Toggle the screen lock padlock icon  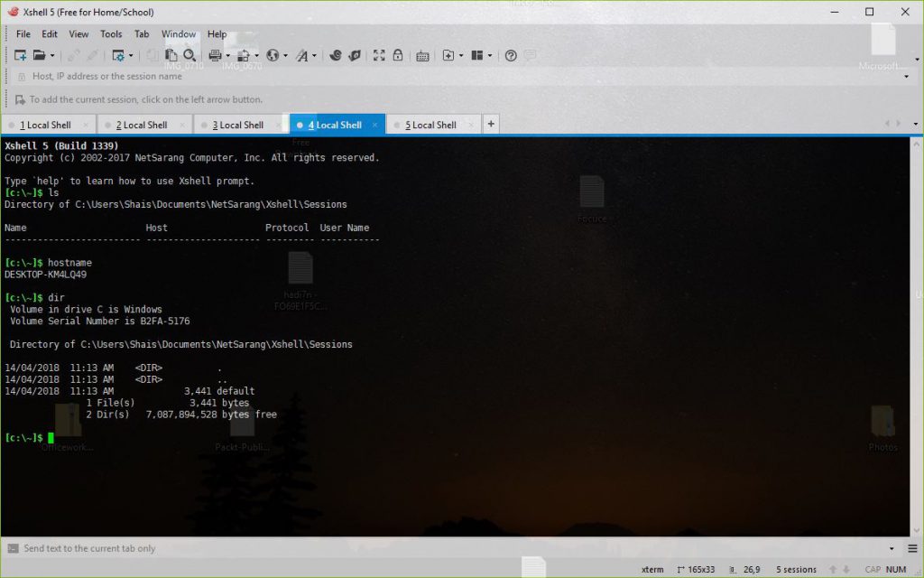point(398,55)
